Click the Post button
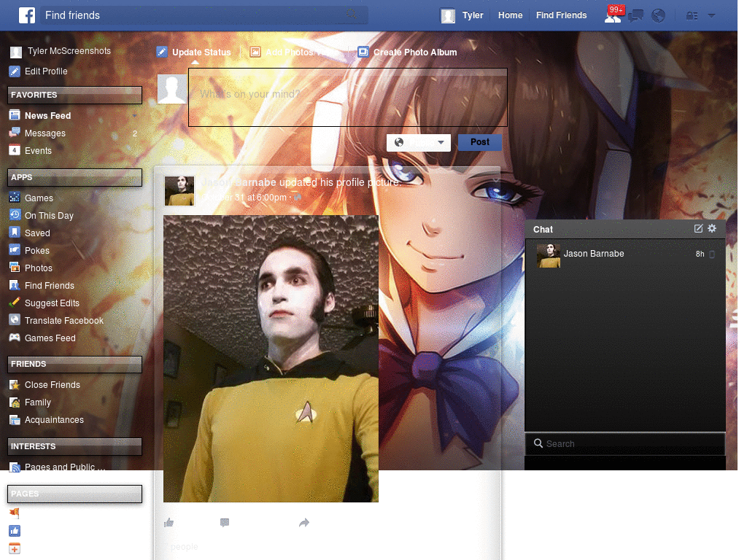The width and height of the screenshot is (747, 560). pos(480,142)
